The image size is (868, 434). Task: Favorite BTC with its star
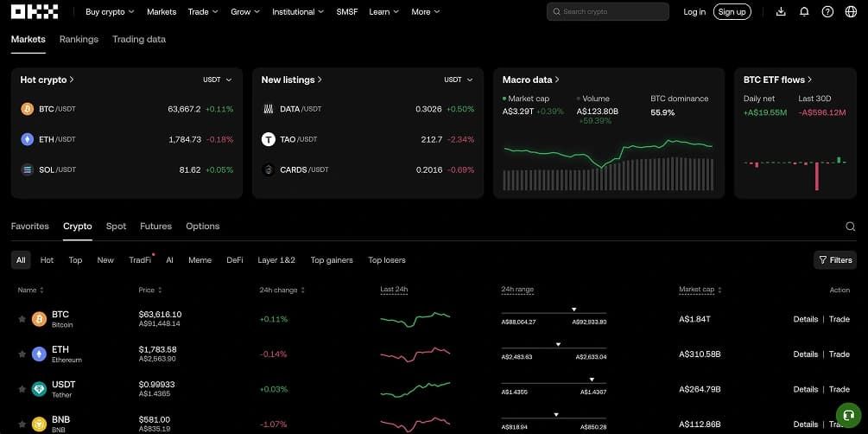[x=22, y=319]
